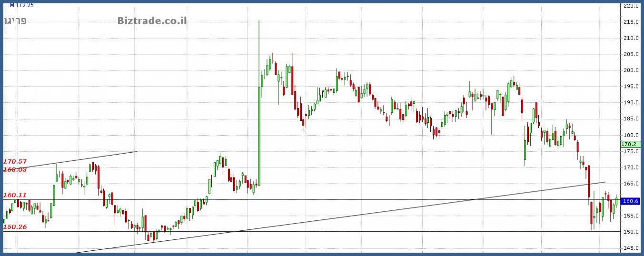Click the 175.0 price axis label
The width and height of the screenshot is (644, 256).
tap(630, 151)
